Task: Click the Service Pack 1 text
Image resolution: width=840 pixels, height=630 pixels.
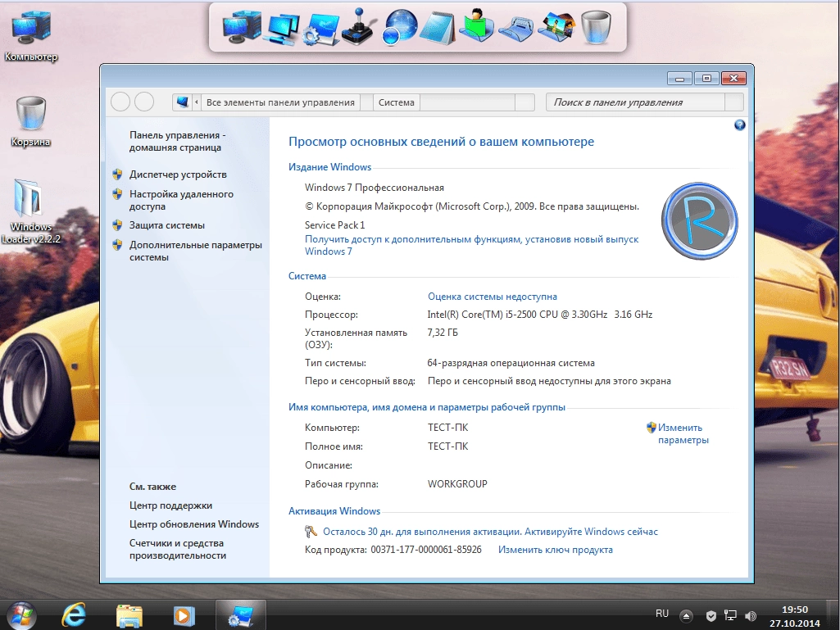Action: pos(335,225)
